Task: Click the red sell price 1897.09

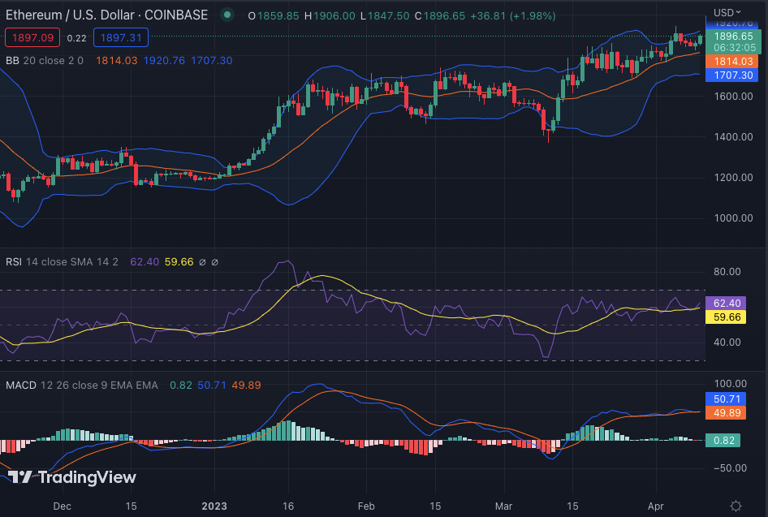Action: coord(32,38)
